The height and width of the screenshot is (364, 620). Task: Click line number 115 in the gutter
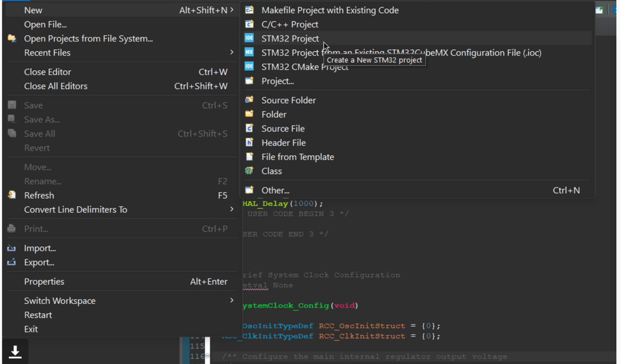click(197, 346)
